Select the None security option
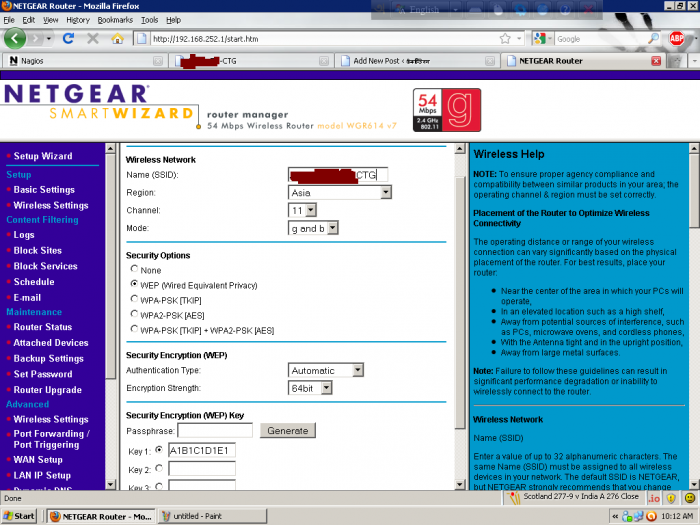Screen dimensions: 700x525 134,269
